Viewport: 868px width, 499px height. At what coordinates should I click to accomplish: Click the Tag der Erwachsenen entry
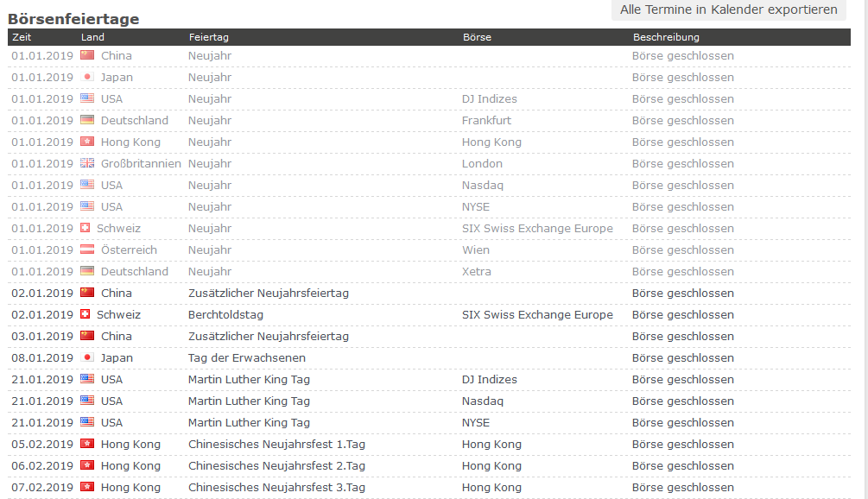(x=246, y=357)
